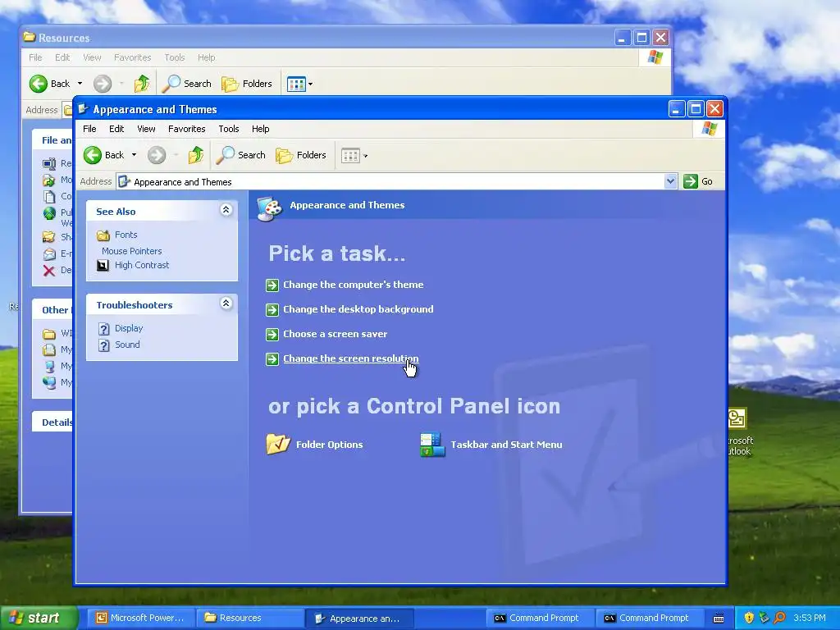Open Search in Appearance and Themes toolbar
Image resolution: width=840 pixels, height=630 pixels.
point(240,155)
